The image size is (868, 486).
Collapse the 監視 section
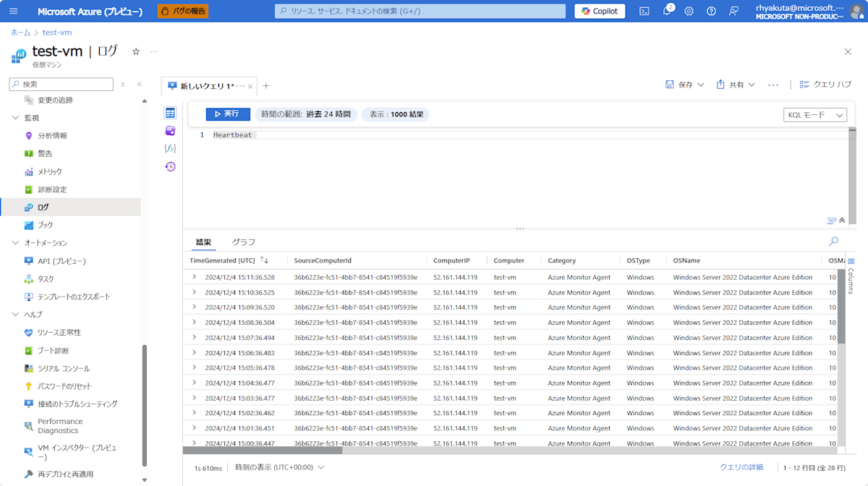(17, 118)
